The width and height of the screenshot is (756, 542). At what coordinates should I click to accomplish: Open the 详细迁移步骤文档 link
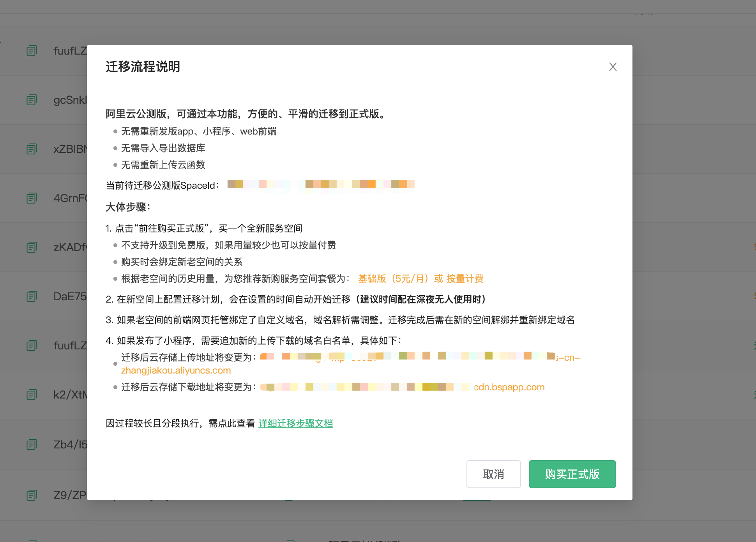tap(296, 423)
